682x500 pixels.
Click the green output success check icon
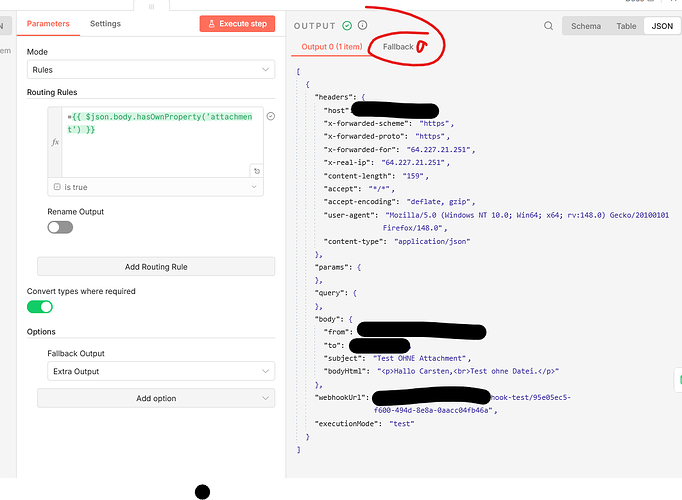pos(347,26)
